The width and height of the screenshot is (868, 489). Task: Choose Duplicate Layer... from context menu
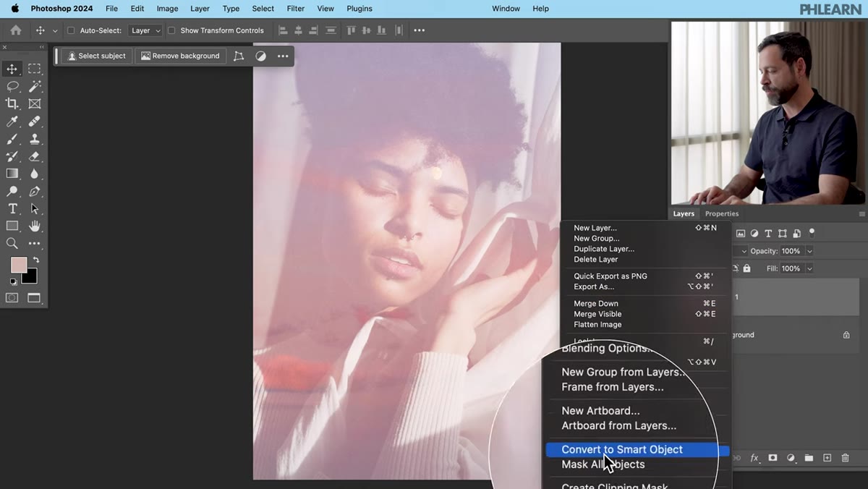604,249
